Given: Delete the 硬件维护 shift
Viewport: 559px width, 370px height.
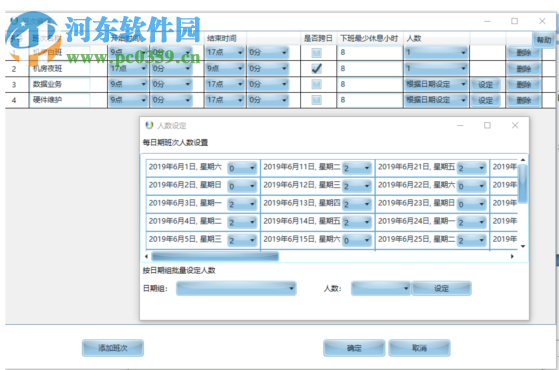Looking at the screenshot, I should pos(524,100).
